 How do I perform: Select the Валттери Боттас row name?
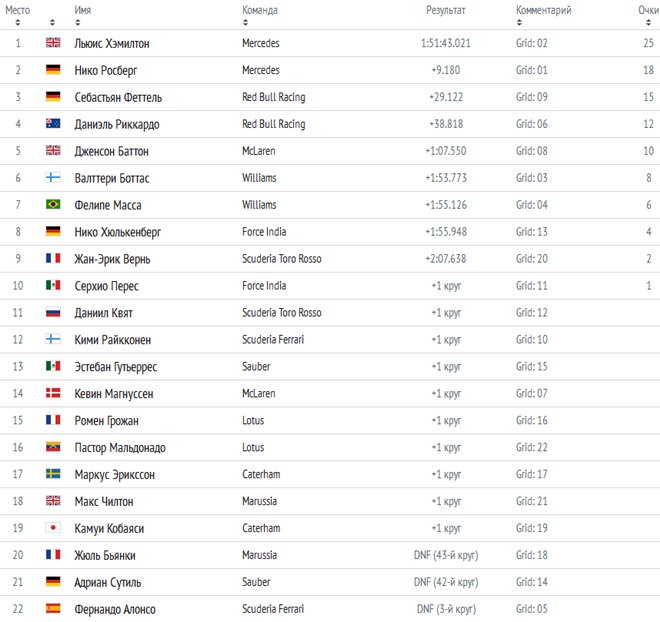(x=112, y=178)
